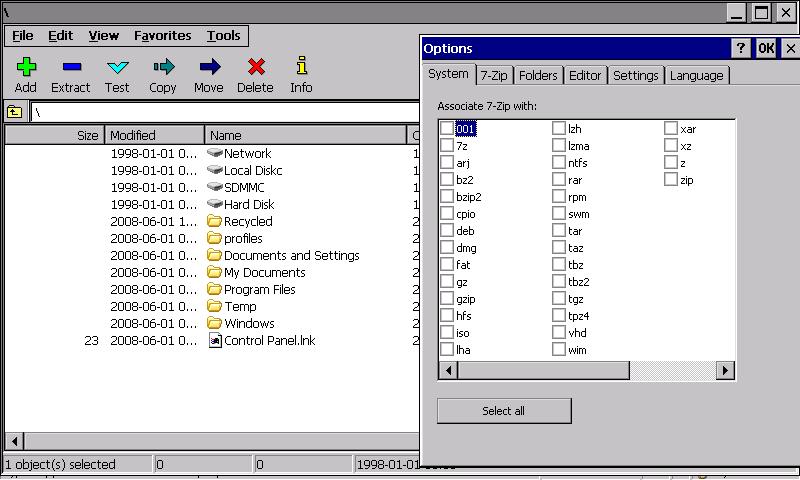This screenshot has width=800, height=480.
Task: Click extension list scrollbar left arrow
Action: point(448,370)
